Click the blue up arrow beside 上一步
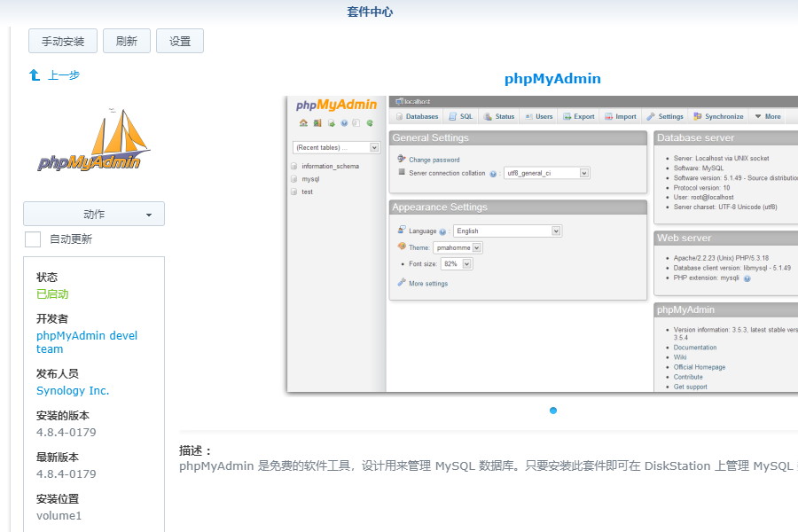Viewport: 798px width, 532px height. (x=34, y=75)
